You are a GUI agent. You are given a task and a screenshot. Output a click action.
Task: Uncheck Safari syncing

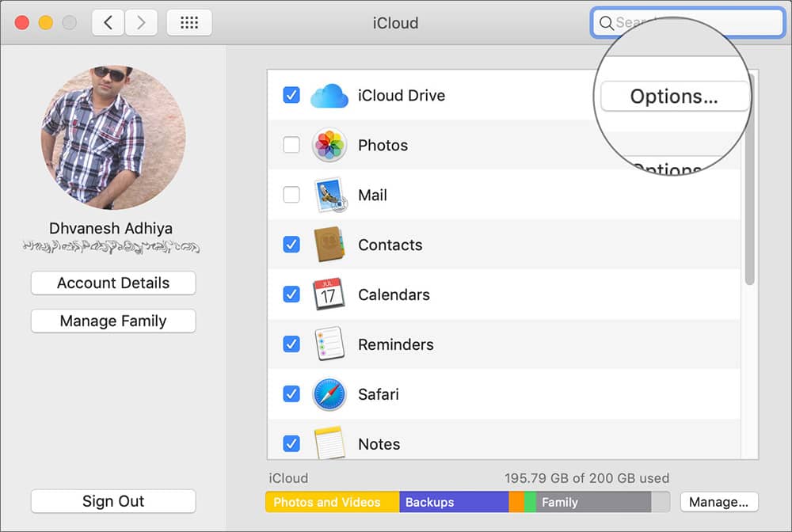coord(291,394)
